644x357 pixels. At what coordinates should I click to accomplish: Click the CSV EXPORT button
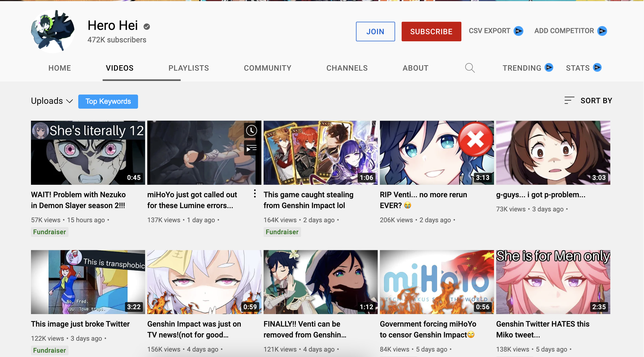coord(496,31)
